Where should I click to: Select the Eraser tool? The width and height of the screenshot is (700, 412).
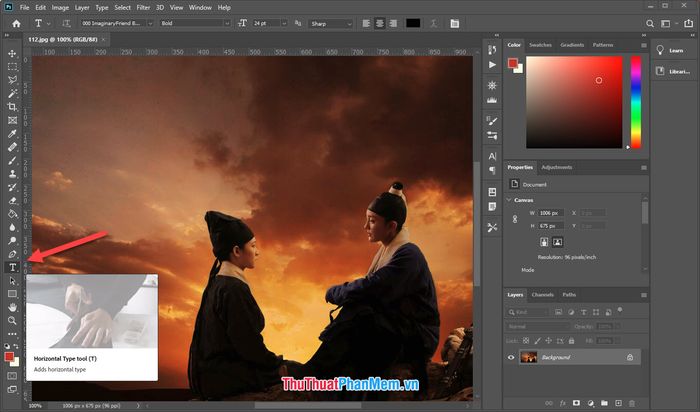pyautogui.click(x=12, y=200)
